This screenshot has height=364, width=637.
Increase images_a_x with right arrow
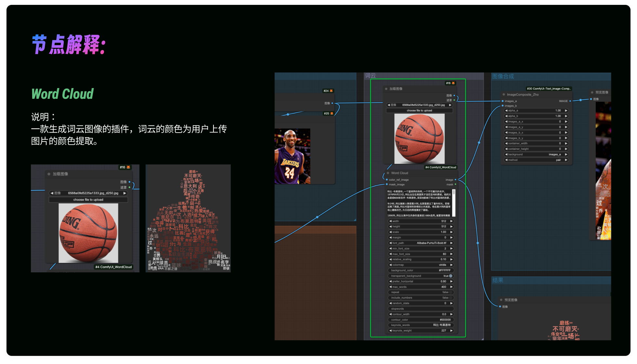566,122
